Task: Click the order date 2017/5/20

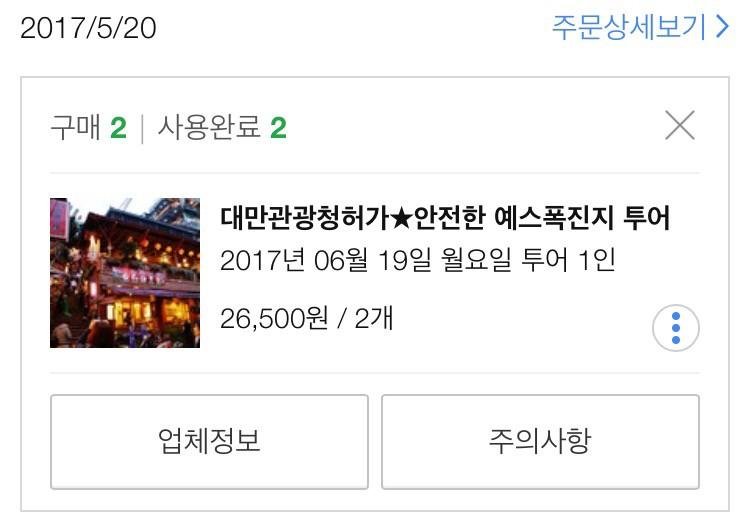Action: coord(88,28)
